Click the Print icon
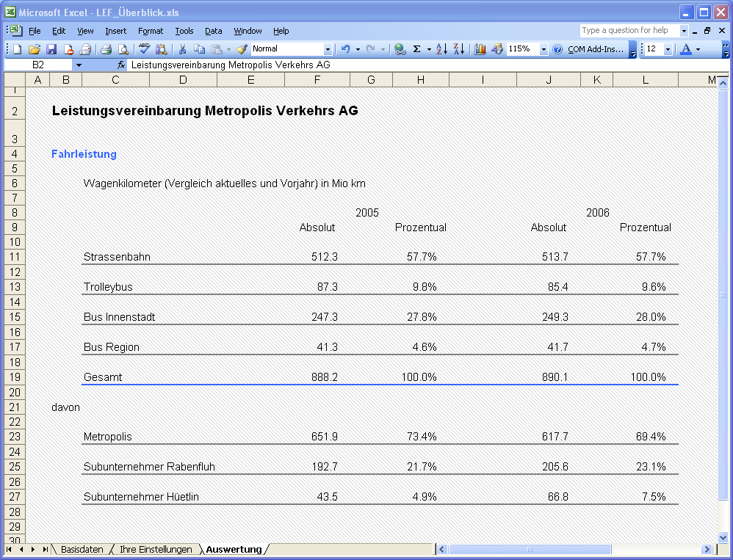733x560 pixels. click(106, 49)
